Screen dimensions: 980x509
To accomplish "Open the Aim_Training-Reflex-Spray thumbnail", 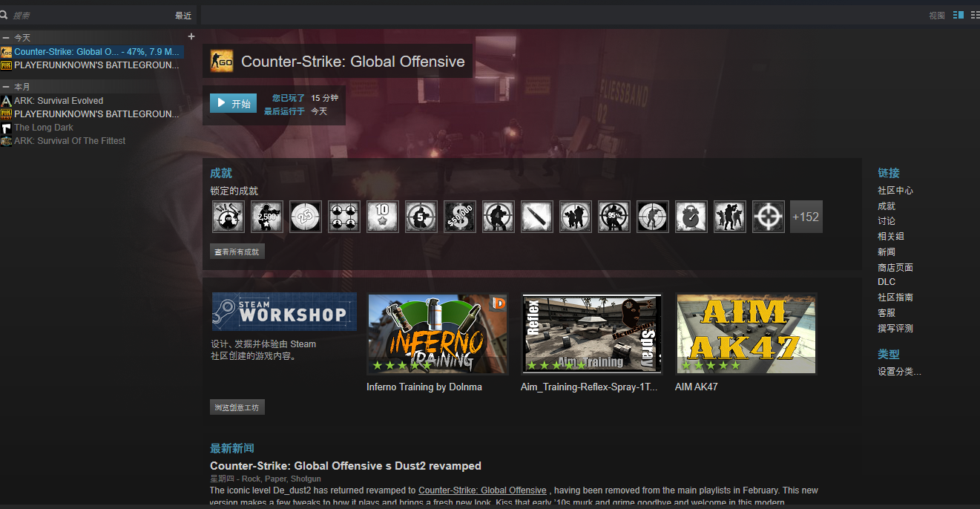I will point(592,334).
